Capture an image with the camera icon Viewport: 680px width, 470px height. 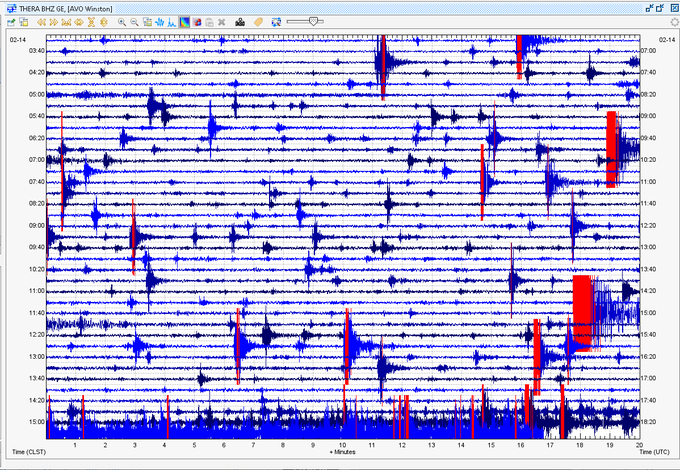tap(240, 21)
